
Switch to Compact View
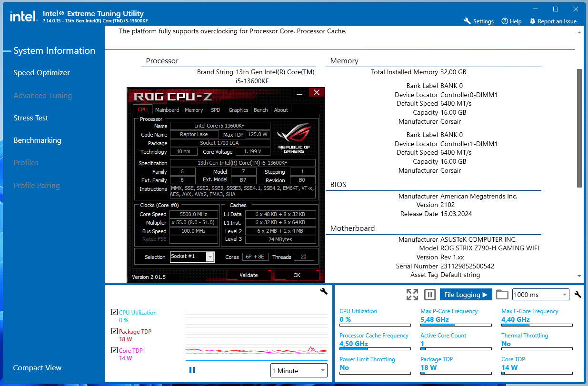[37, 368]
